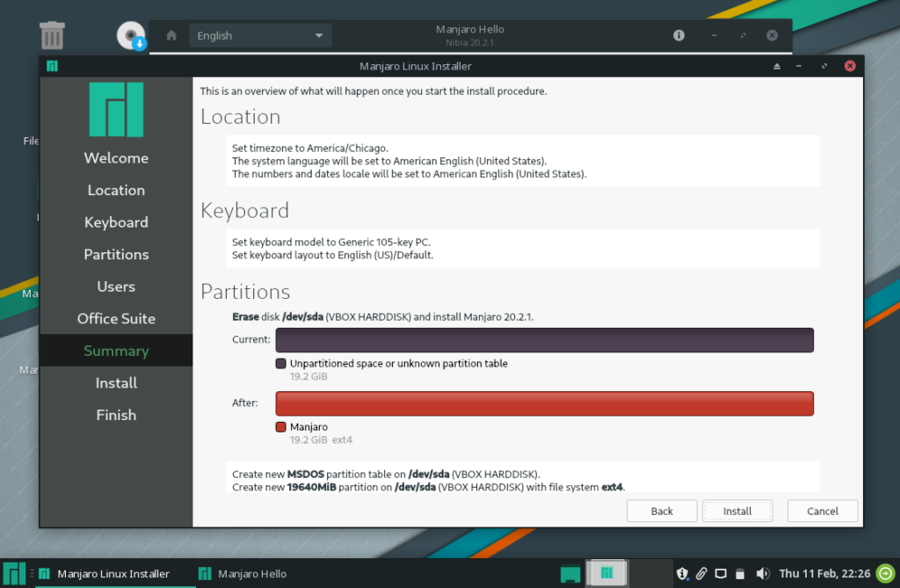Viewport: 900px width, 588px height.
Task: Maximize the Manjaro Linux Installer window
Action: point(824,66)
